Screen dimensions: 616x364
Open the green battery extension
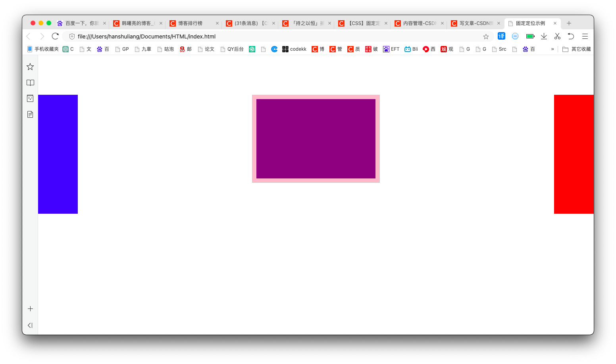pos(530,36)
